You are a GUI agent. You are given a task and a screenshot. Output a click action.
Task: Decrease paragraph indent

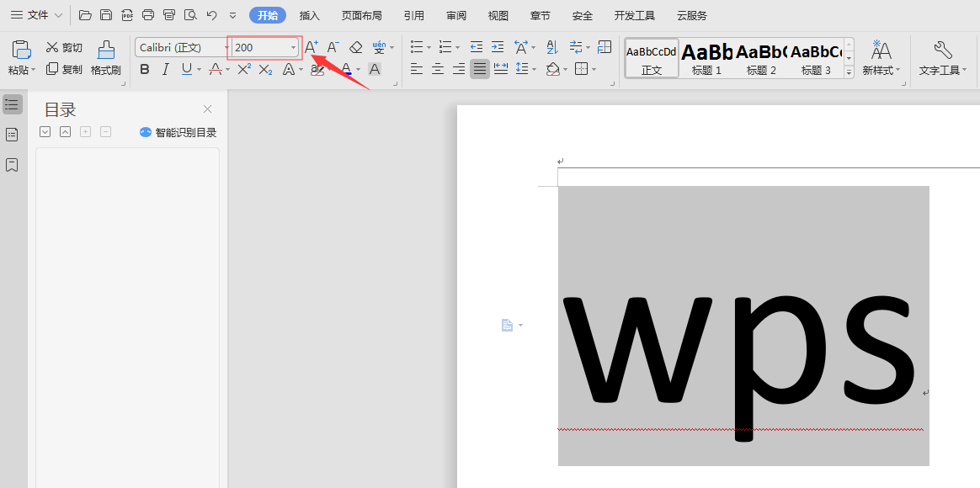click(x=477, y=47)
